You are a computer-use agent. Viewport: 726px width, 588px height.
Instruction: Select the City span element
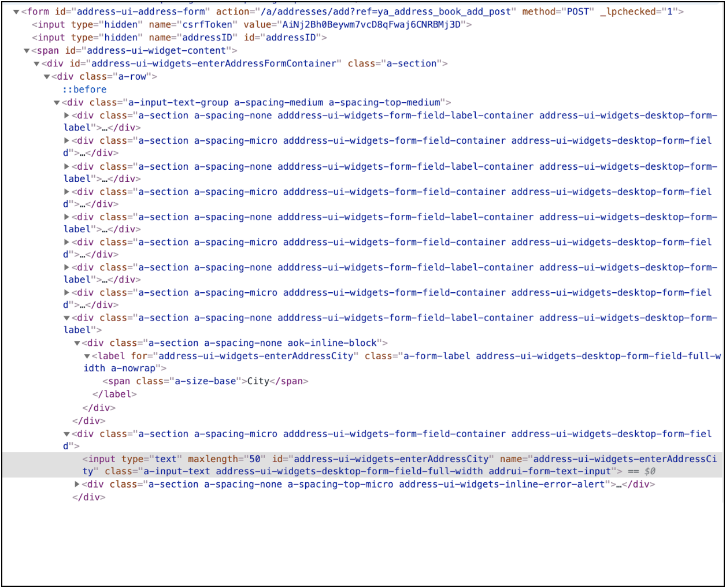[205, 381]
